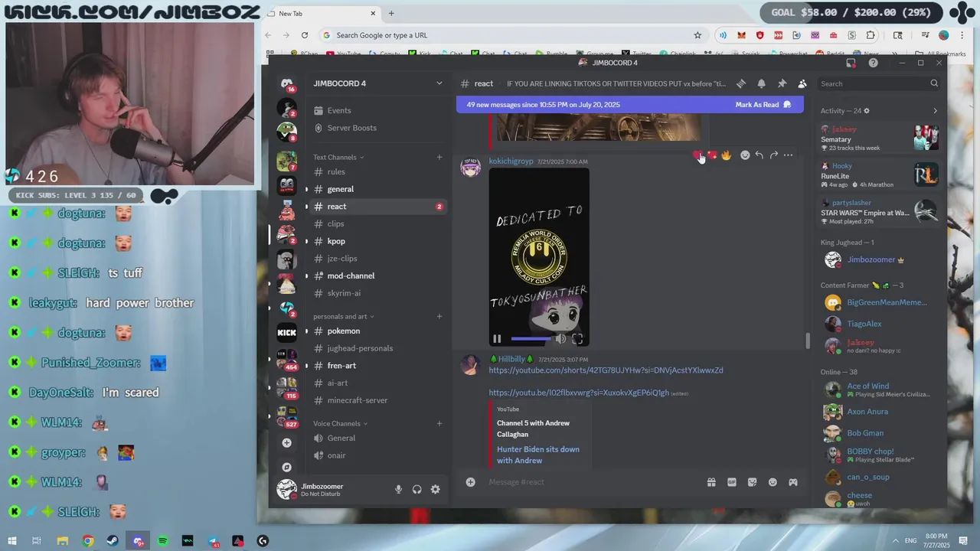This screenshot has height=551, width=980.
Task: Toggle the member list icon
Action: (802, 83)
